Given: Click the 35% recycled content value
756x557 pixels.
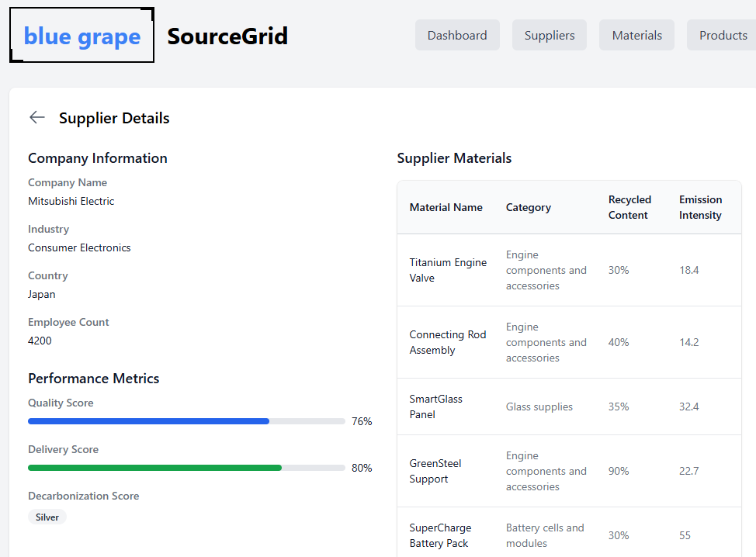Looking at the screenshot, I should [619, 407].
